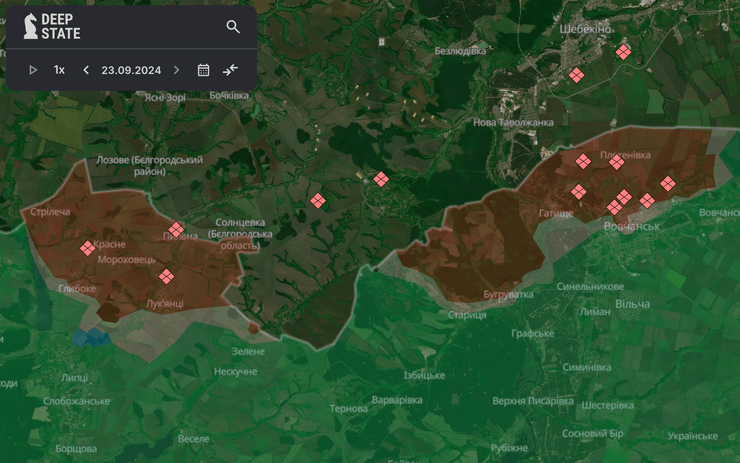Image resolution: width=740 pixels, height=463 pixels.
Task: Click the blue liberated area near Липці
Action: click(x=92, y=337)
